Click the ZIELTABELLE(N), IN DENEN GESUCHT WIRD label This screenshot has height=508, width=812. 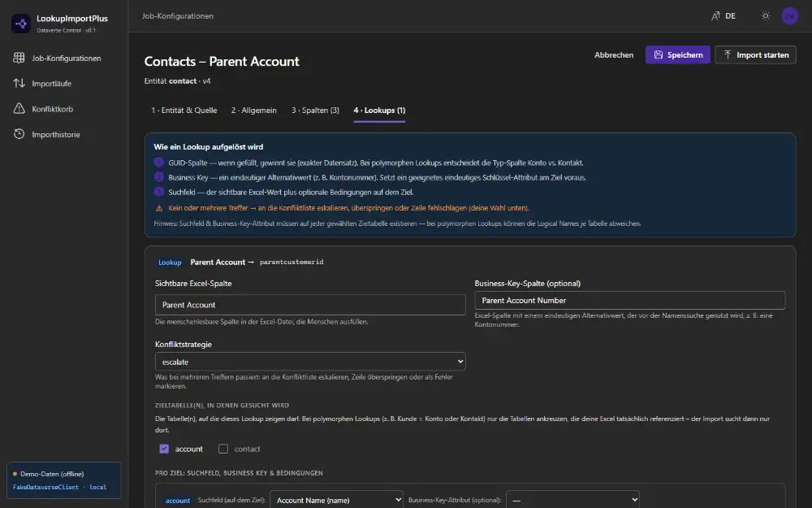pos(222,406)
